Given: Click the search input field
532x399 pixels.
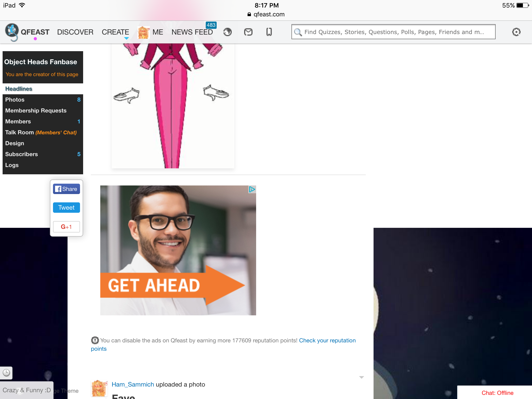Looking at the screenshot, I should tap(393, 32).
